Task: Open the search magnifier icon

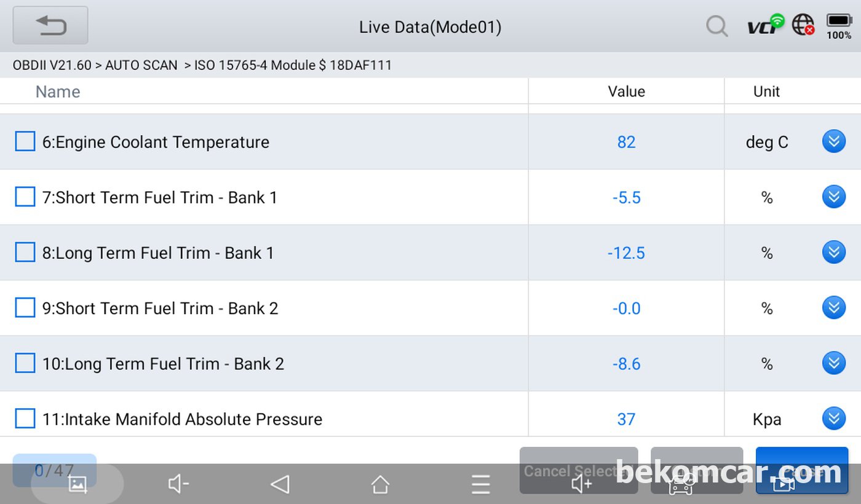Action: 716,26
